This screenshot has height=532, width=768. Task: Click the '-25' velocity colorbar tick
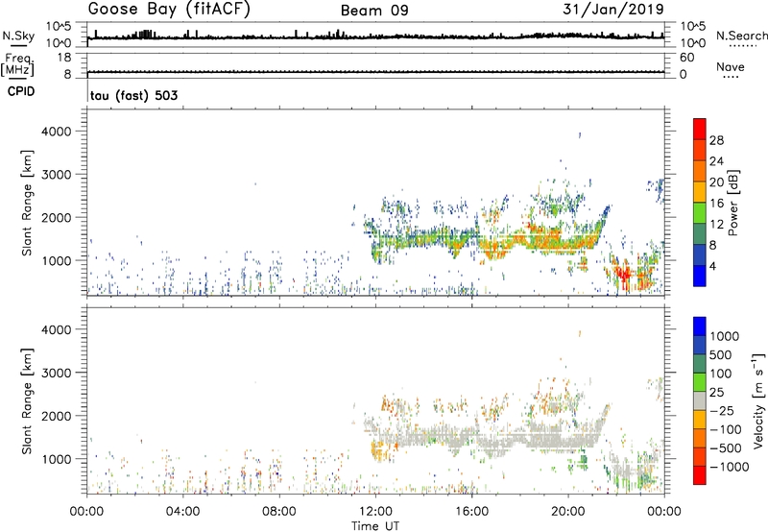[721, 410]
